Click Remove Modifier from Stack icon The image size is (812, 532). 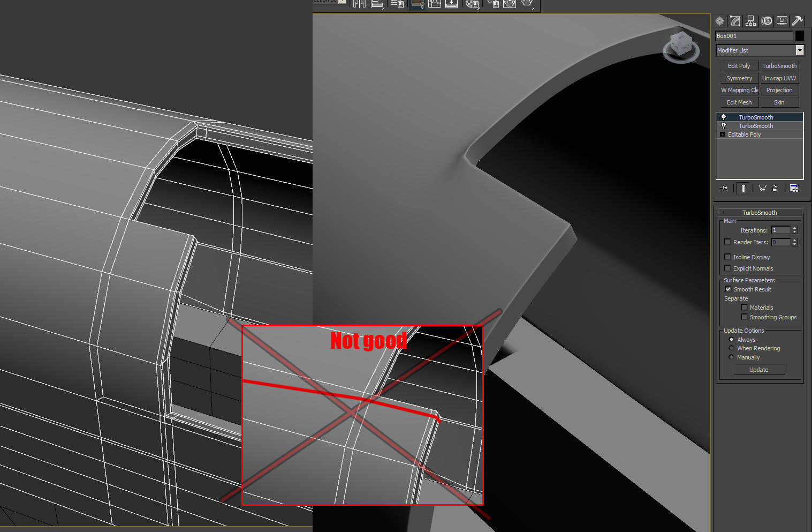(775, 189)
